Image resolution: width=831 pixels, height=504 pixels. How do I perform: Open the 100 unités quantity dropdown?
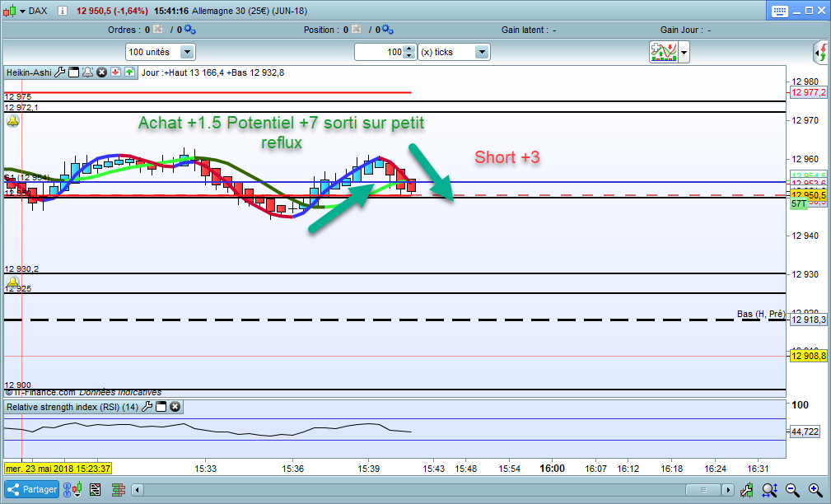tap(187, 52)
